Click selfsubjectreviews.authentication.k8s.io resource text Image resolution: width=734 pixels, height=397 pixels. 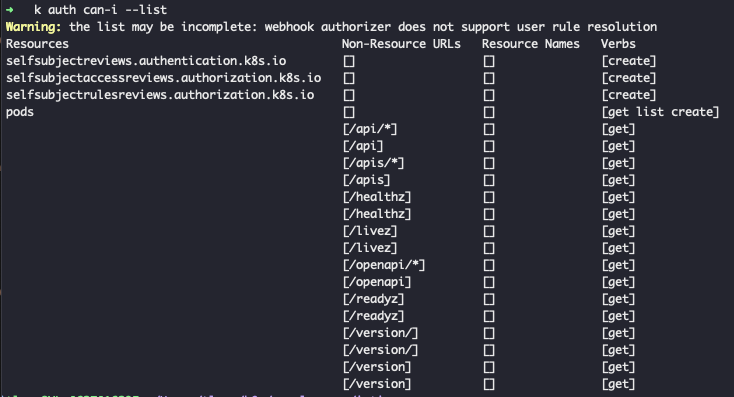coord(146,61)
